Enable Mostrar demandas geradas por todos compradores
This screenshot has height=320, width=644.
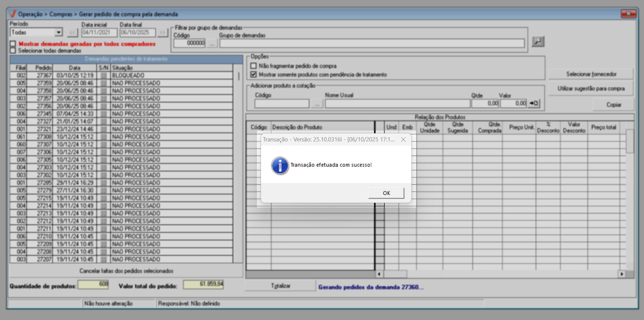13,44
